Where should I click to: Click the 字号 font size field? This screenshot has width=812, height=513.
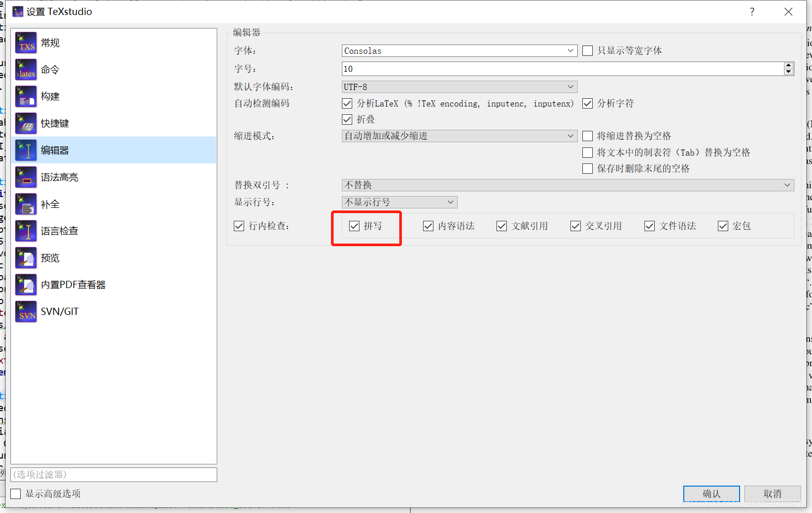coord(563,69)
